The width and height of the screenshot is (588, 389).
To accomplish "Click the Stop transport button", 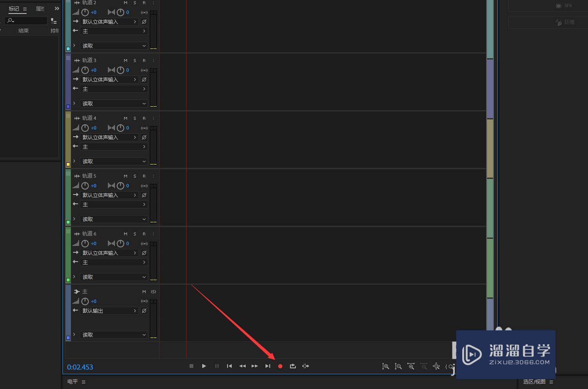I will tap(191, 366).
